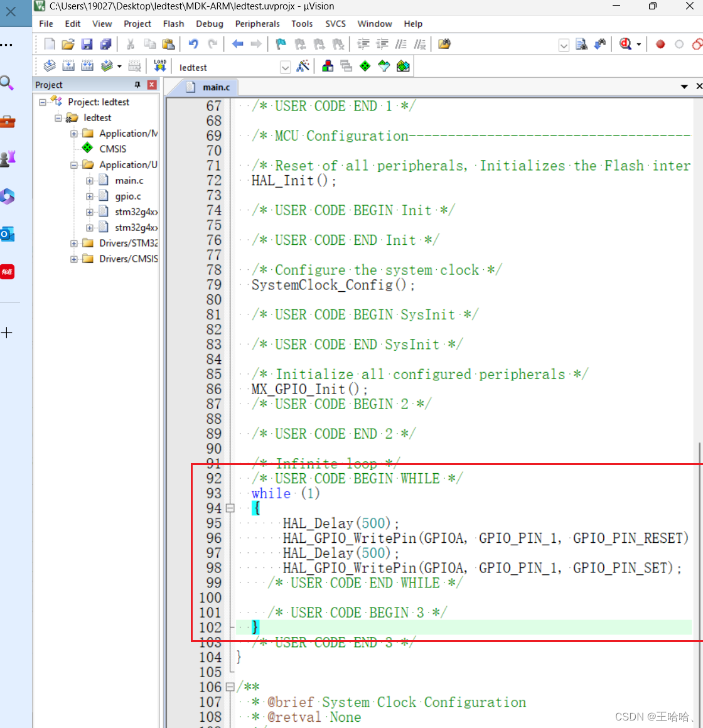Open the editor tab list dropdown arrow

click(684, 87)
